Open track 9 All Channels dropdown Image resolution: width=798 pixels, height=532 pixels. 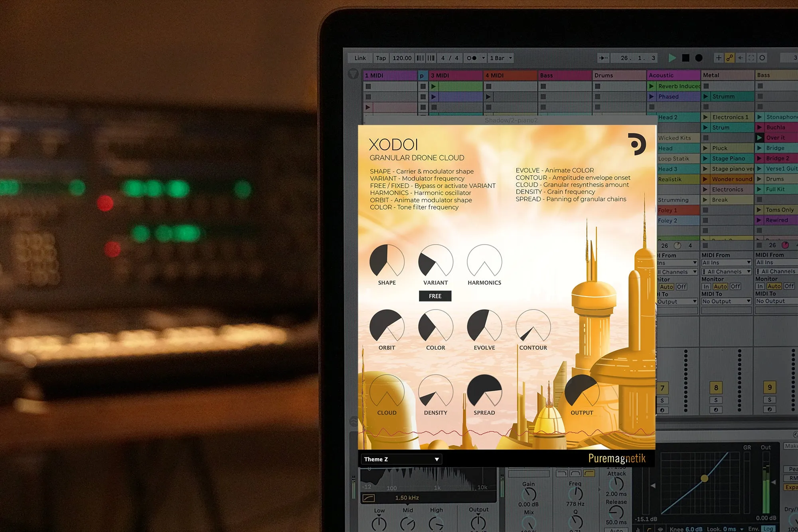[x=776, y=271]
